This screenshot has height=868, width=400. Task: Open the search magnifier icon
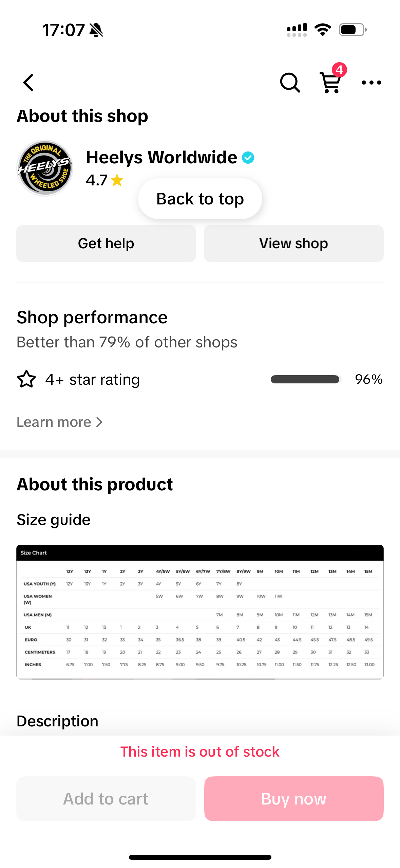click(290, 83)
